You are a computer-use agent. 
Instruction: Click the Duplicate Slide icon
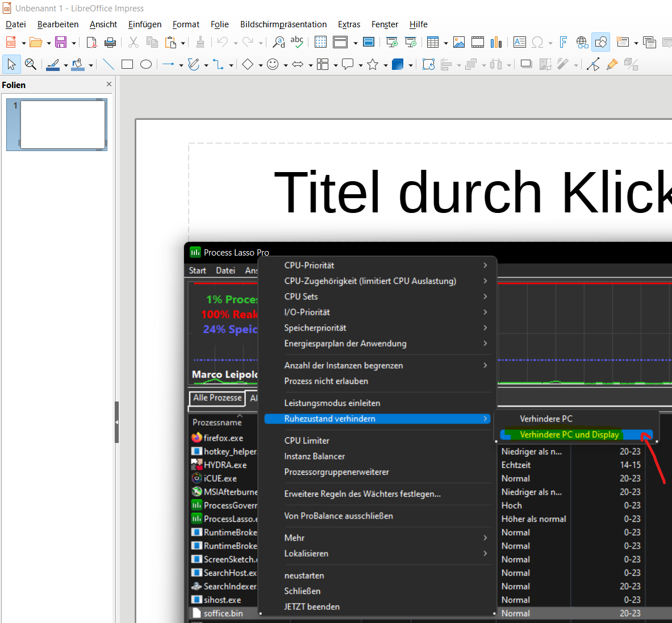pos(649,42)
